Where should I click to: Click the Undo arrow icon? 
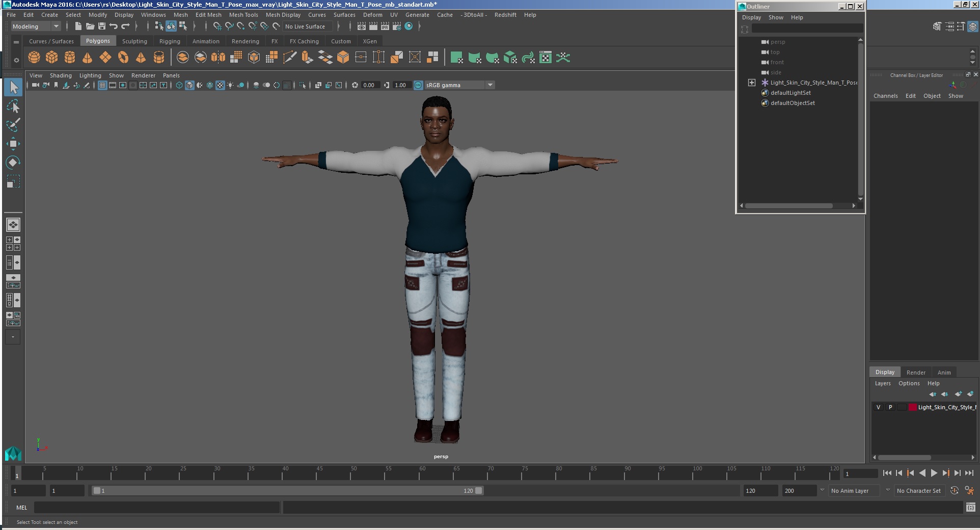pos(114,26)
